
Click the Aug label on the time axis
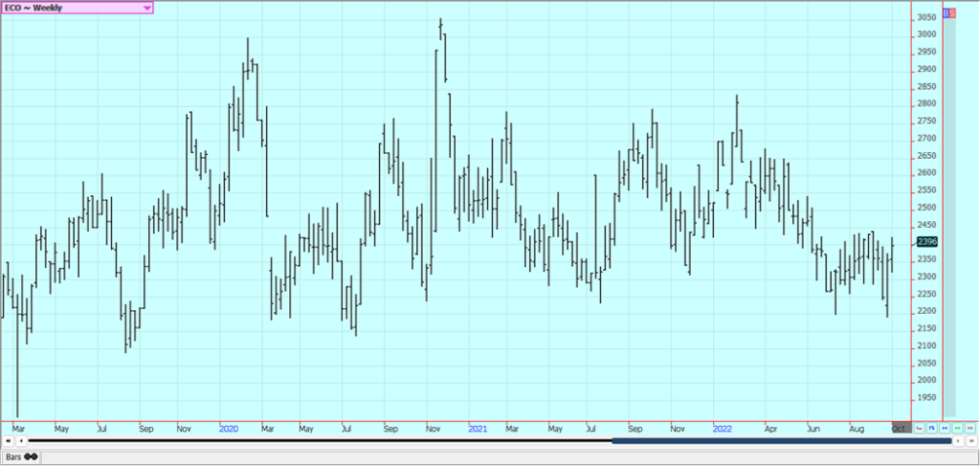coord(857,429)
